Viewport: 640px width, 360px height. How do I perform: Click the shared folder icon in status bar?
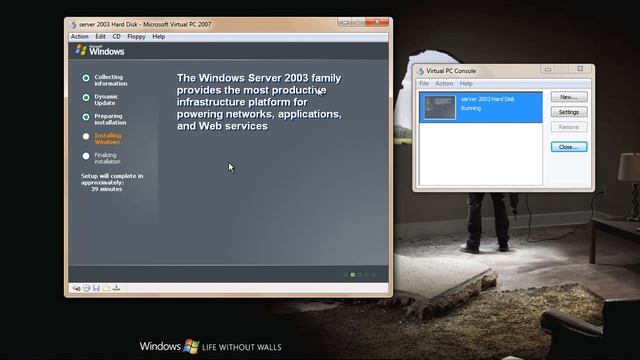tap(106, 288)
